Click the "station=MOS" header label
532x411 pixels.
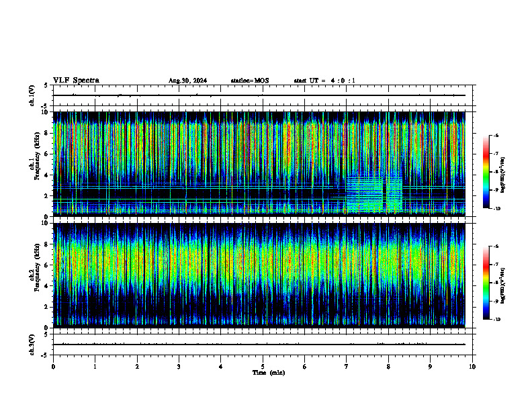click(x=250, y=81)
